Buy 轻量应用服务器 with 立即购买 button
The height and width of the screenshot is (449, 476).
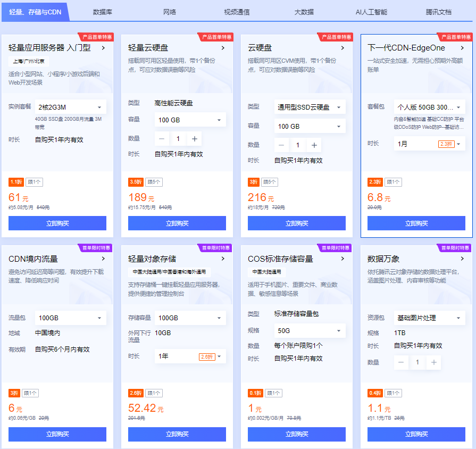pyautogui.click(x=57, y=223)
